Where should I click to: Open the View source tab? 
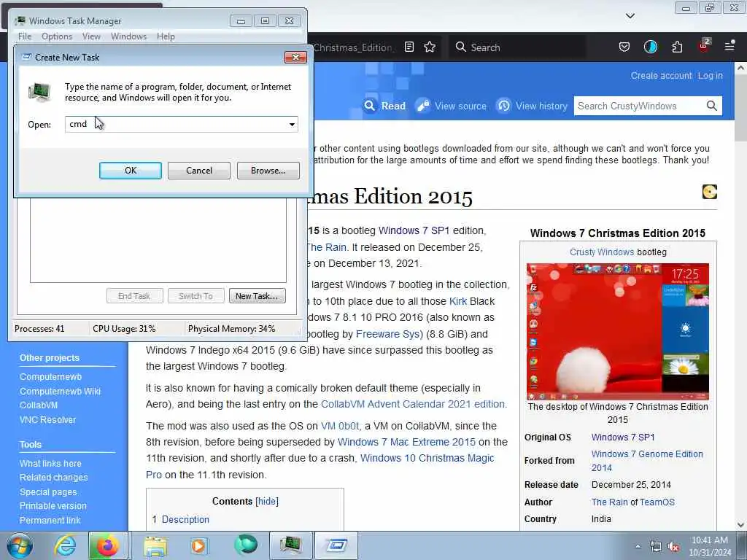[x=451, y=106]
